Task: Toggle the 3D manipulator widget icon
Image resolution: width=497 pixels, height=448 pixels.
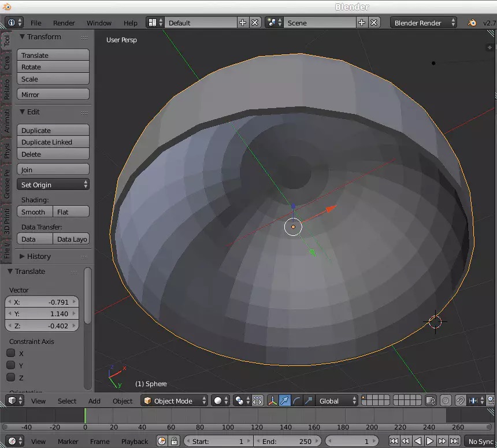Action: 272,401
